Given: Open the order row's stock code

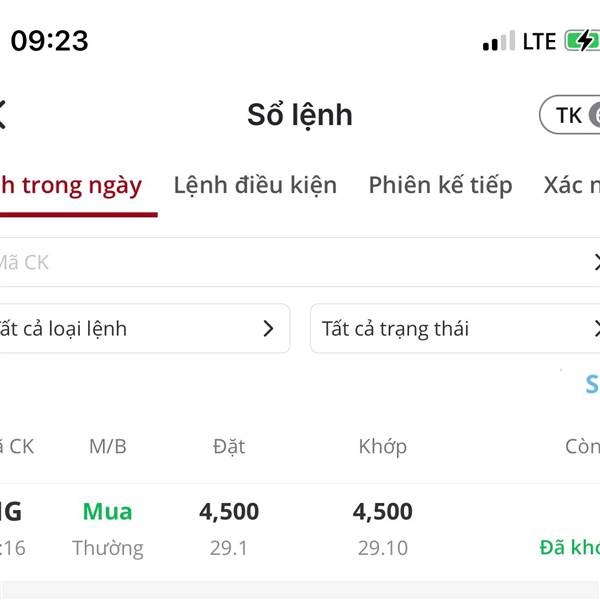Looking at the screenshot, I should (x=10, y=512).
